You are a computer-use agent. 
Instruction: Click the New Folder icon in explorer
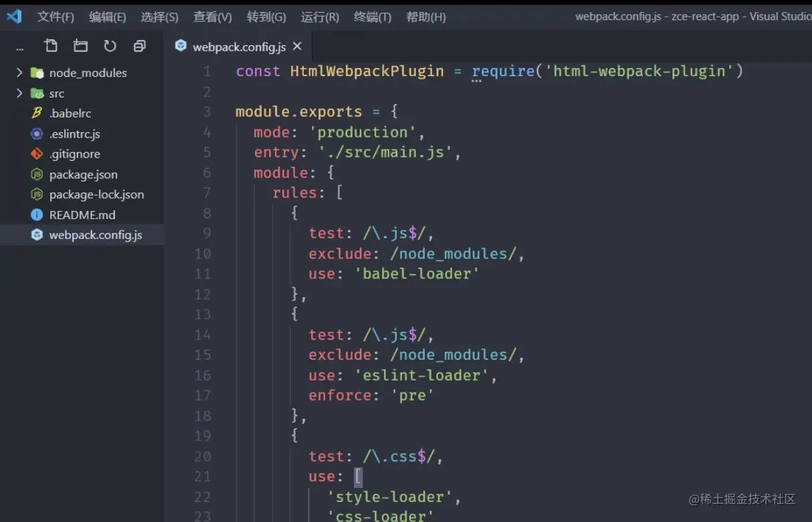point(81,45)
